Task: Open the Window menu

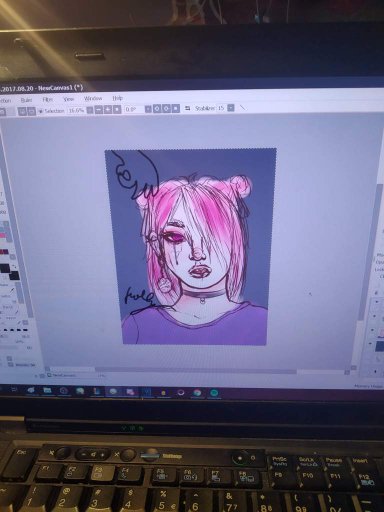Action: (93, 99)
